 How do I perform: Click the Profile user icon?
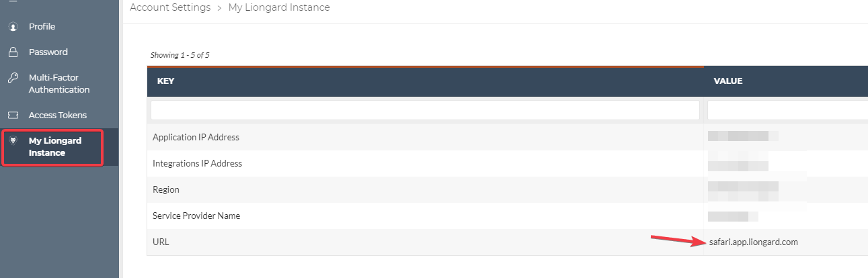tap(13, 27)
